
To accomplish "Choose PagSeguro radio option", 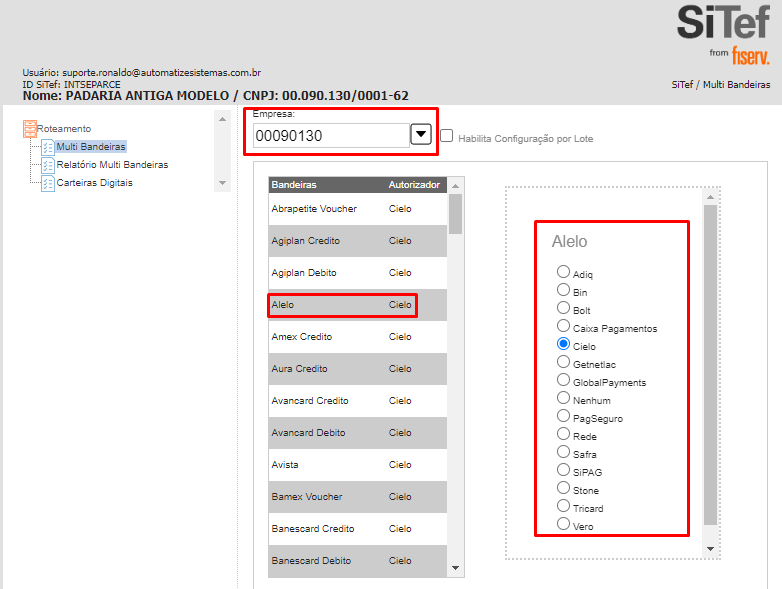I will coord(563,415).
